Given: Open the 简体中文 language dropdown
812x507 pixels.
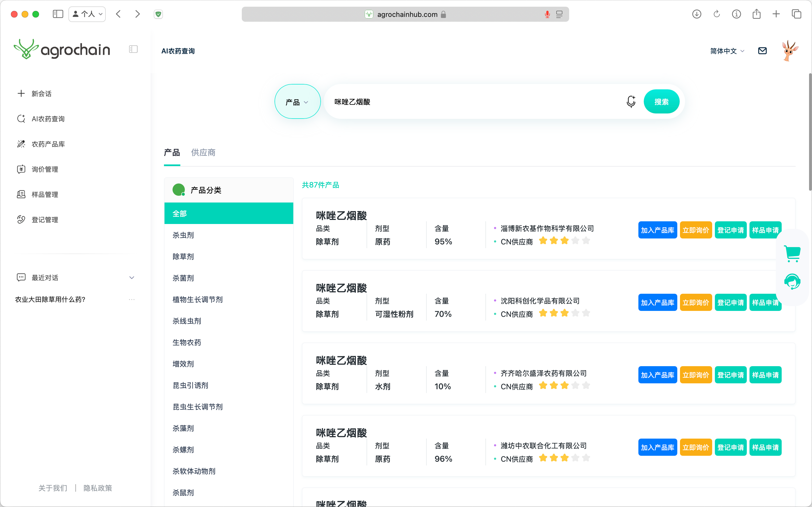Looking at the screenshot, I should click(x=727, y=51).
